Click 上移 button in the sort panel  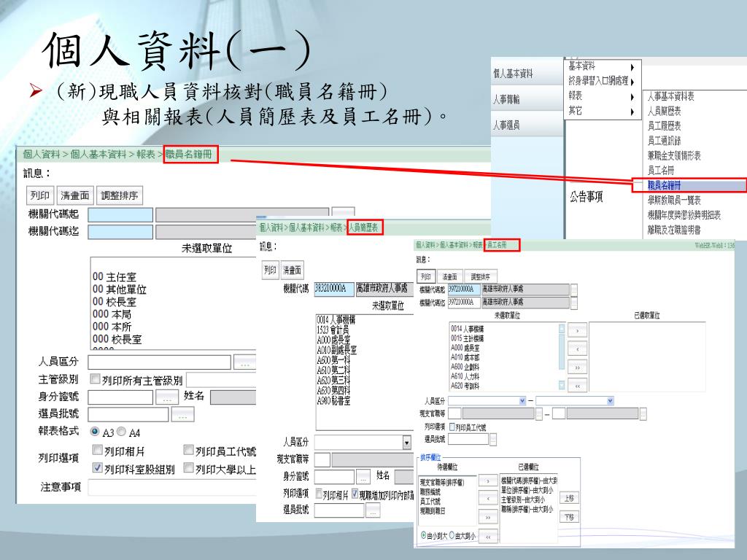pos(569,498)
